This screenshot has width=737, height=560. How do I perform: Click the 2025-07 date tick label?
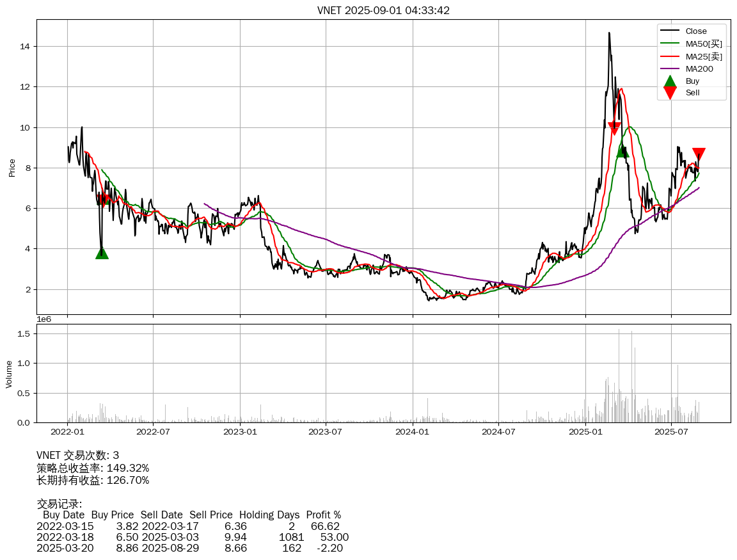click(670, 431)
